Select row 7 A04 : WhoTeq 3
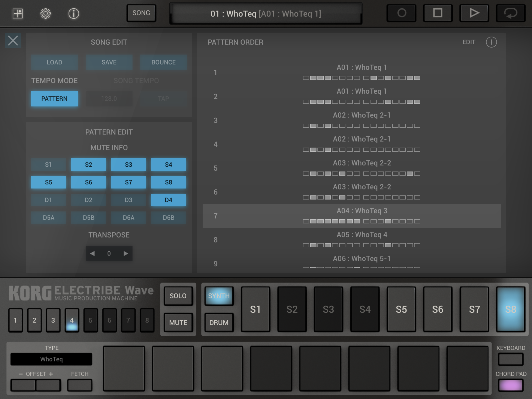The height and width of the screenshot is (399, 532). point(352,216)
